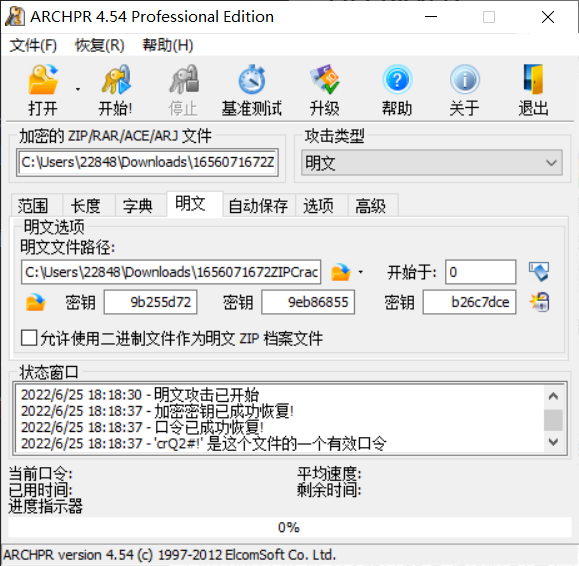Enable 允许使用二进制文件作为明文 ZIP checkbox
The width and height of the screenshot is (579, 566).
point(29,338)
